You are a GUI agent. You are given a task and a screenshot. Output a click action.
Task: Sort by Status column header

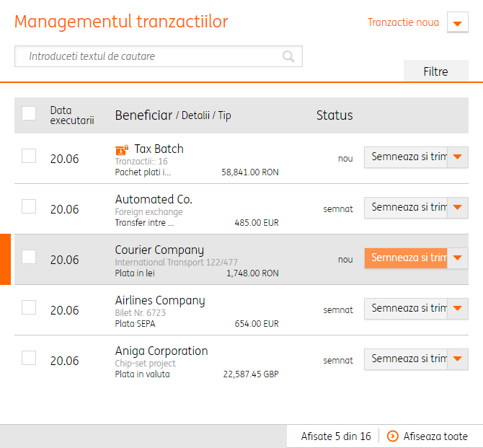pyautogui.click(x=334, y=115)
